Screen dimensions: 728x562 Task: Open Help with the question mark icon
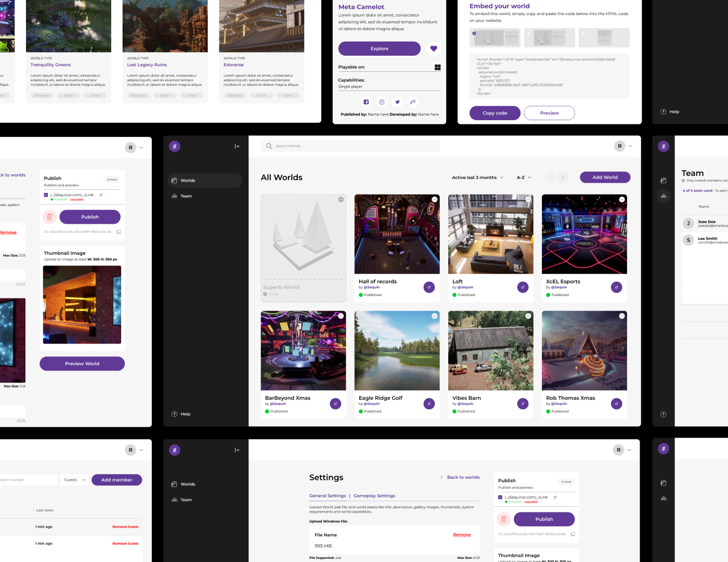174,414
